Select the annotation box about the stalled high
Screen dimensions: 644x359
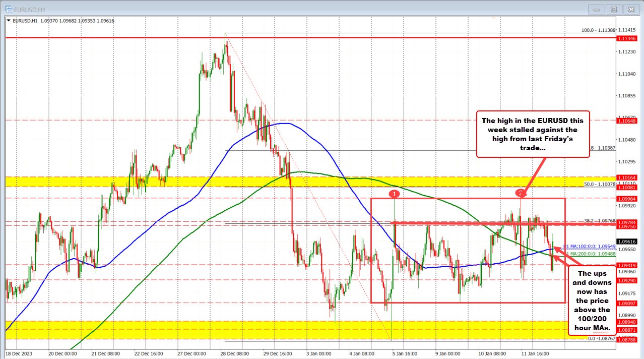tap(533, 134)
